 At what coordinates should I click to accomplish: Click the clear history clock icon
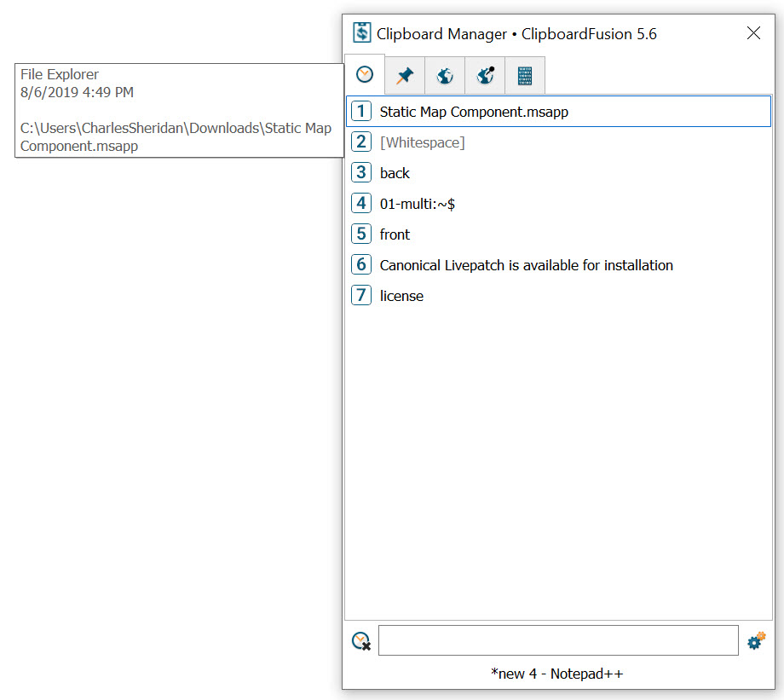[x=361, y=641]
